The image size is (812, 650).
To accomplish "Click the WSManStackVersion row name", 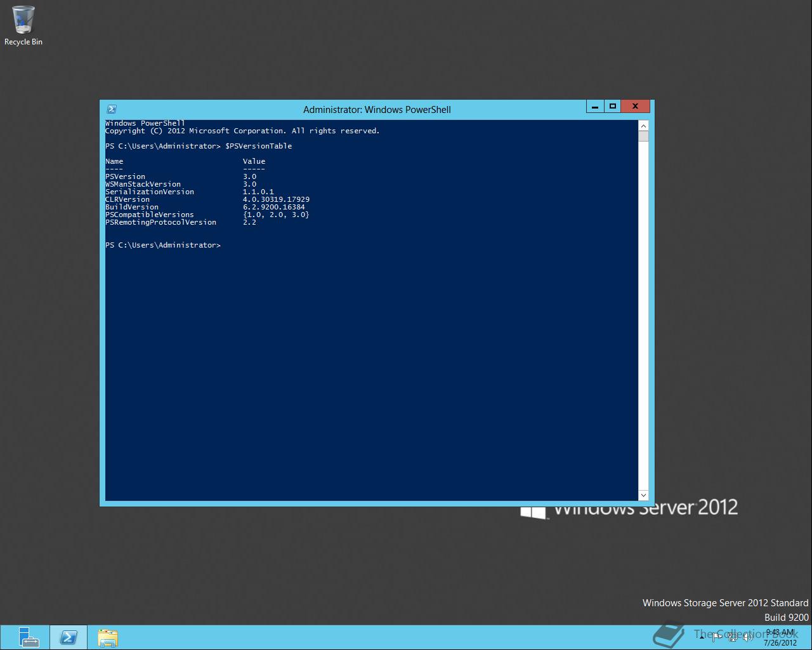I will tap(143, 184).
